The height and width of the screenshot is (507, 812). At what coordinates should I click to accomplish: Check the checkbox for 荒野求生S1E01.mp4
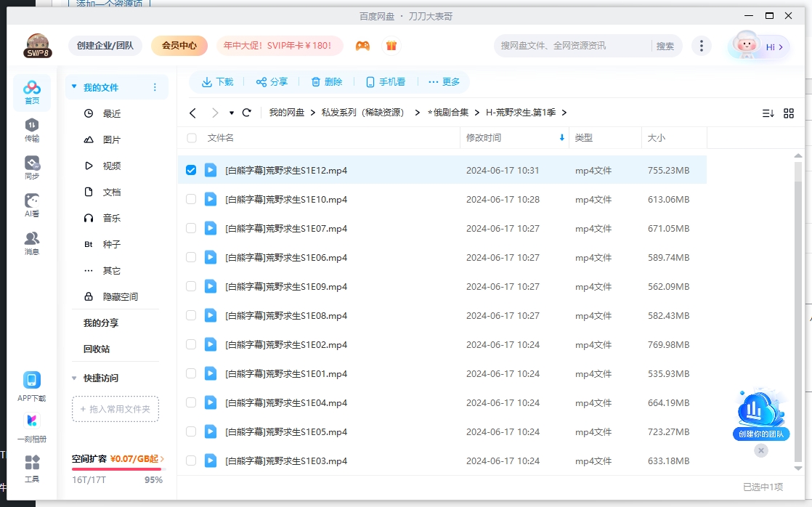click(191, 373)
